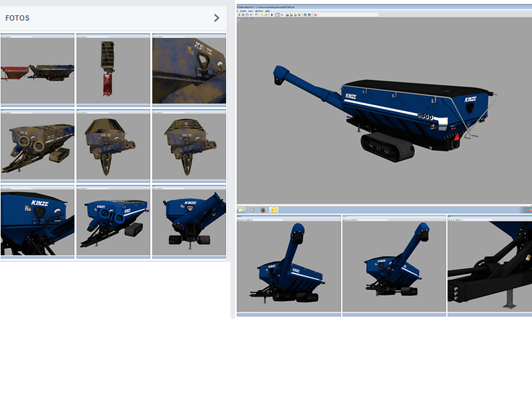Open Firefox from the taskbar
Screen dimensions: 532x399
click(263, 210)
